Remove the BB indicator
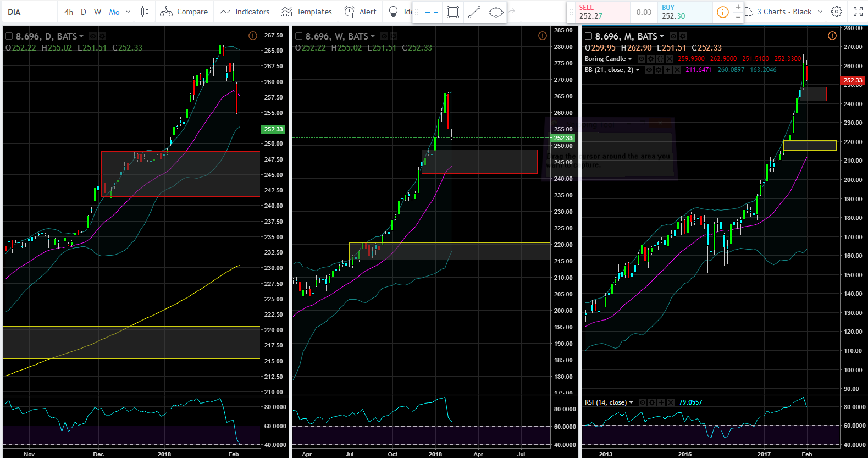Screen dimensions: 868x458 [x=677, y=70]
